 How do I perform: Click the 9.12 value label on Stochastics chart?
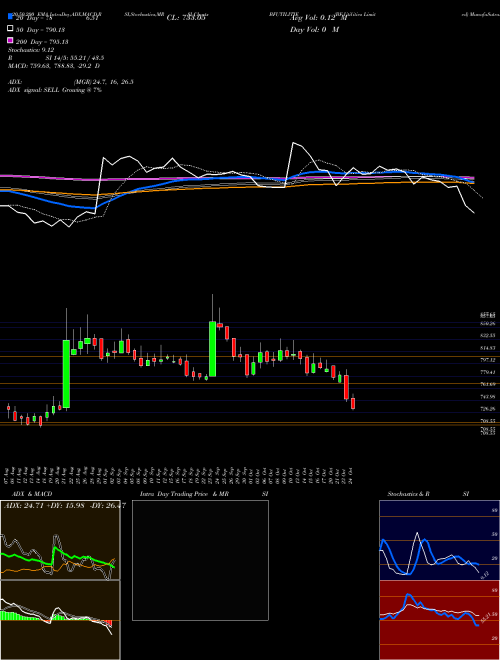point(484,575)
